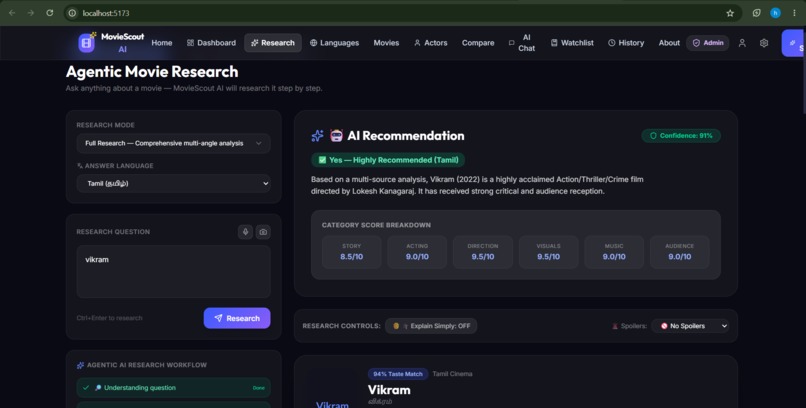806x408 pixels.
Task: Click the Understanding question workflow step
Action: pos(173,388)
